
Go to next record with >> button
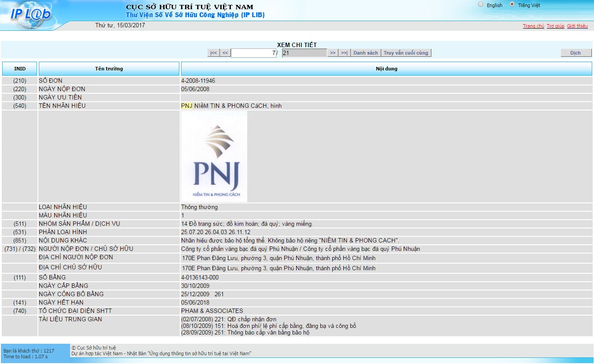(x=333, y=53)
